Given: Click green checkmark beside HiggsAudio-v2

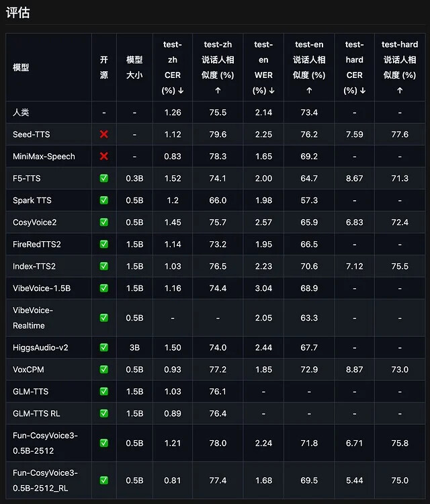Looking at the screenshot, I should [x=103, y=347].
